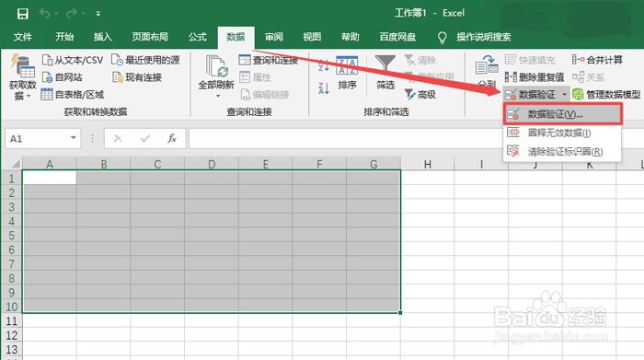Select row 5 header
Screen dimensions: 644x360
(11, 235)
